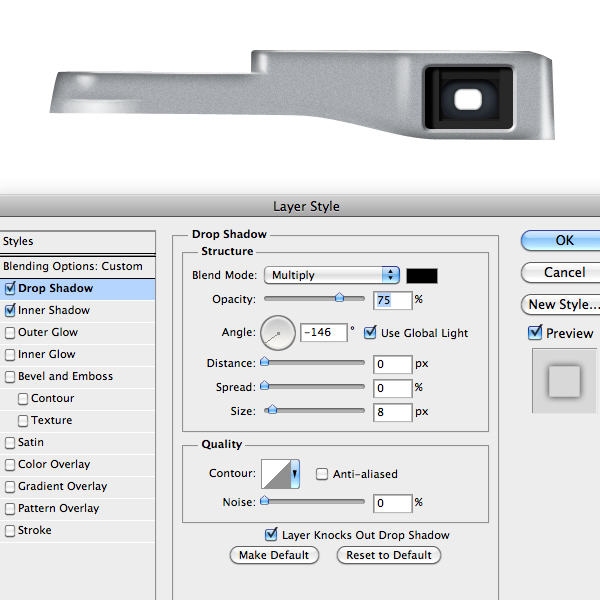Click the Noise value field

tap(393, 503)
